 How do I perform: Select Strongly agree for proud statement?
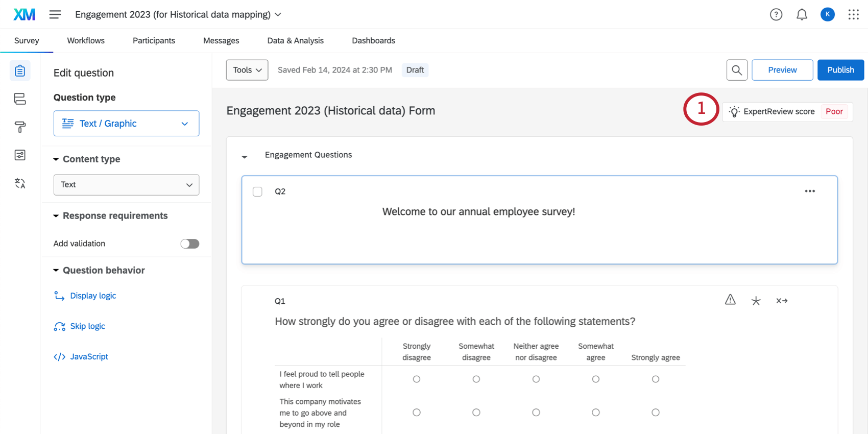[655, 379]
